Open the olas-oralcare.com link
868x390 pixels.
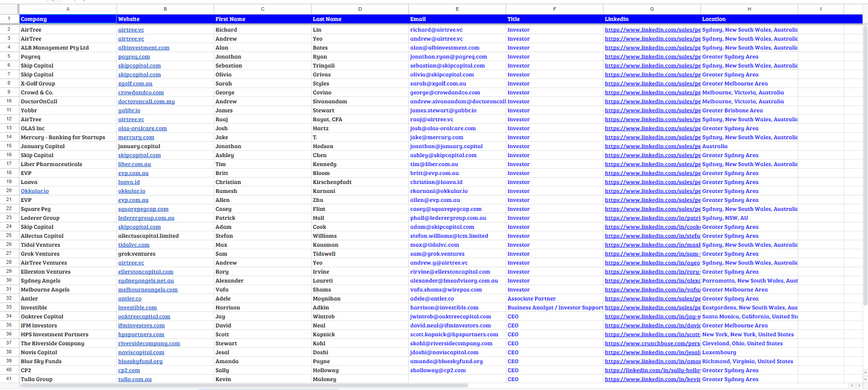[x=143, y=128]
